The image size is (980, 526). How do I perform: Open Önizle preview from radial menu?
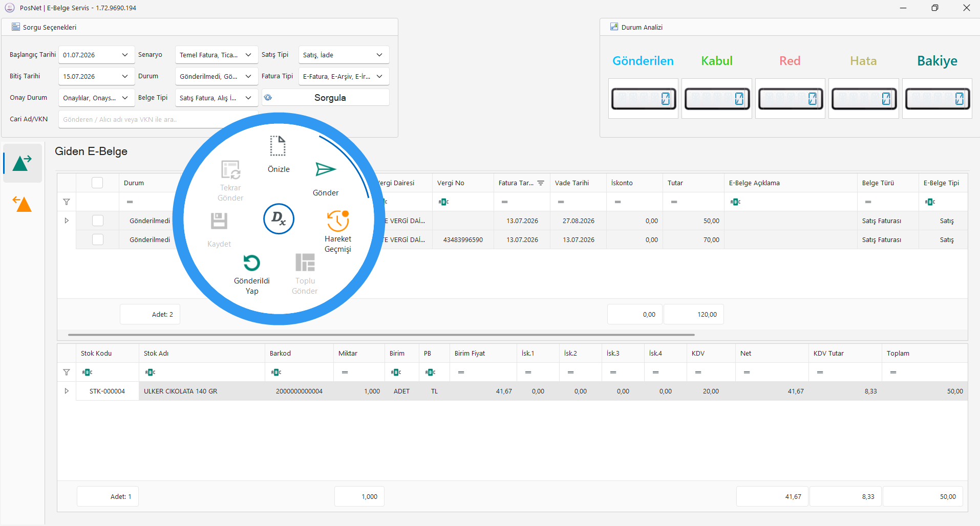pos(278,154)
